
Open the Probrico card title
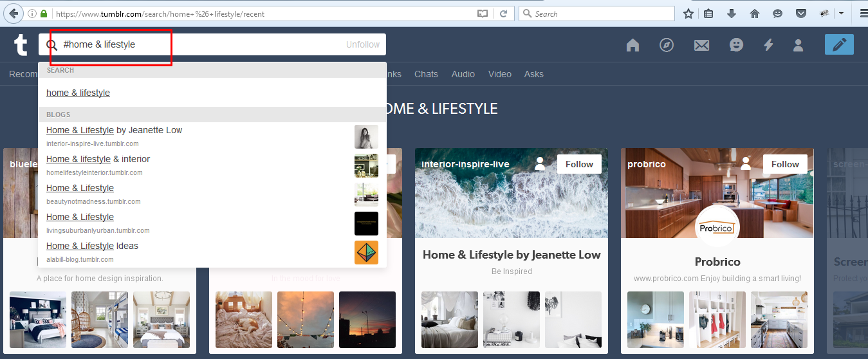point(717,262)
